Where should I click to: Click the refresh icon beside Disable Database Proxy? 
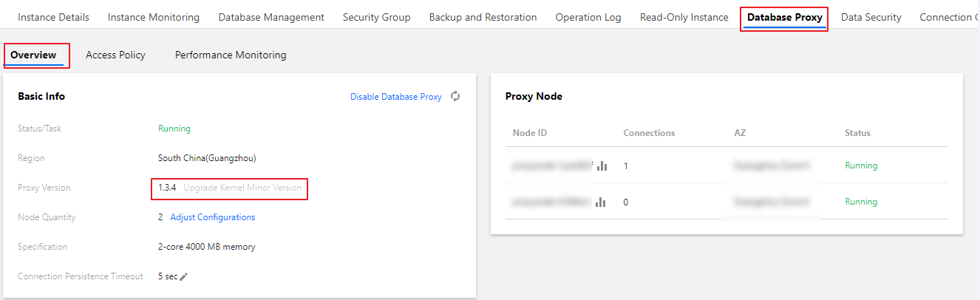[455, 96]
